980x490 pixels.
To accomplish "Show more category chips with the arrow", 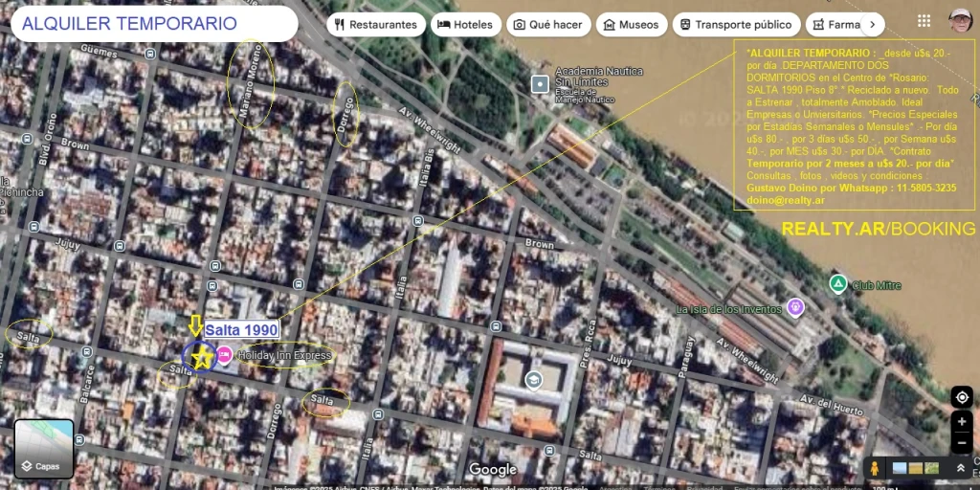I will point(873,25).
